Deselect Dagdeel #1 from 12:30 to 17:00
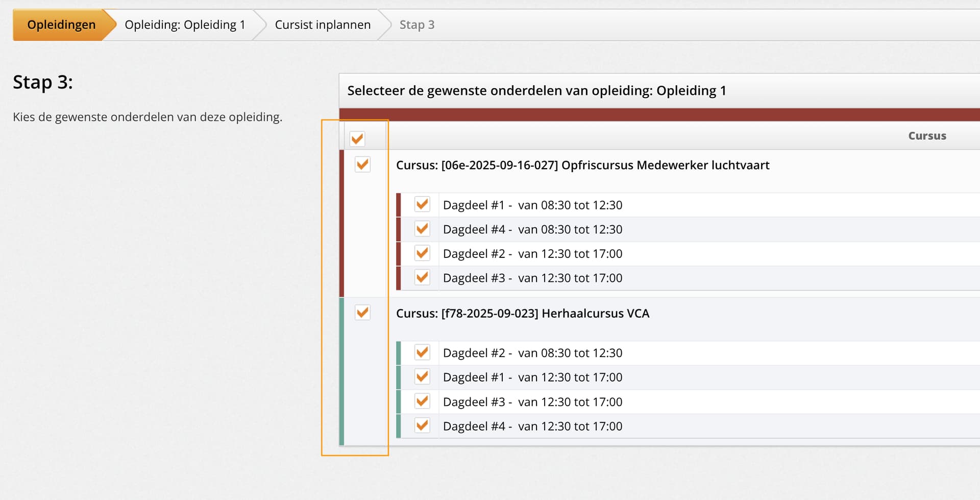The height and width of the screenshot is (500, 980). [x=422, y=377]
